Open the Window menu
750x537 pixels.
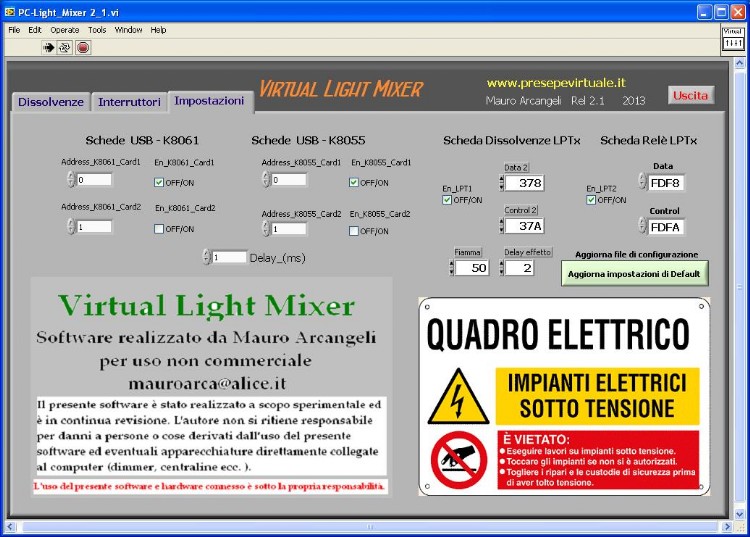click(x=128, y=30)
